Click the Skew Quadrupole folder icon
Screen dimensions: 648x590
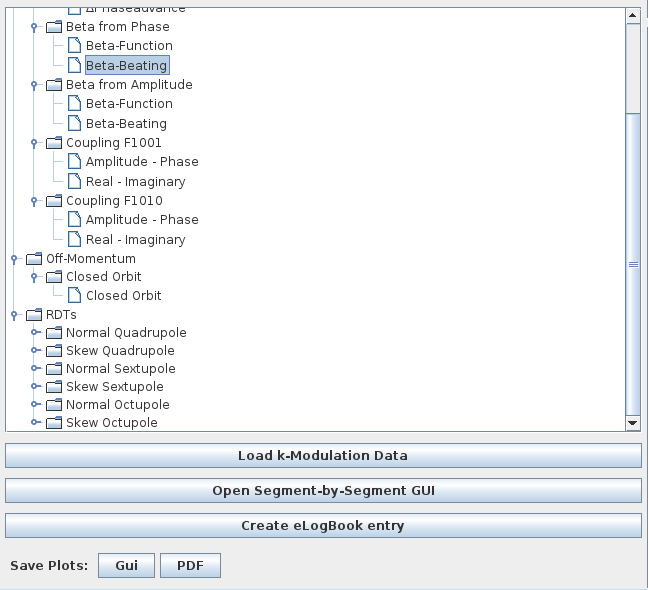pos(54,351)
